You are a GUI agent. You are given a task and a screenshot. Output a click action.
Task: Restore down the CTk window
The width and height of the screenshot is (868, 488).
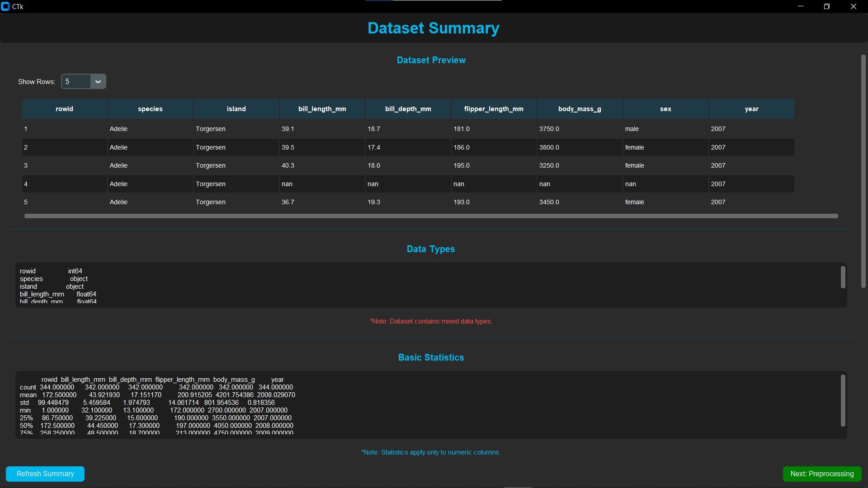[827, 6]
